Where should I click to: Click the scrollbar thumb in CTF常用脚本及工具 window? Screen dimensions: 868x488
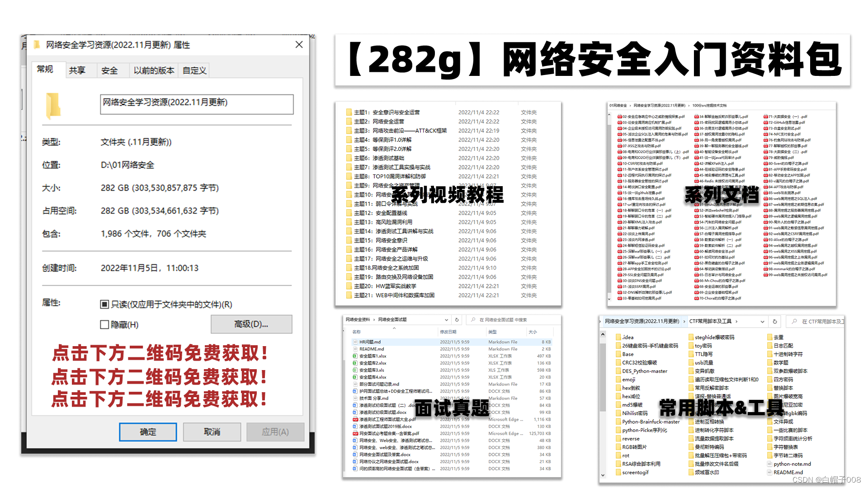(x=603, y=377)
